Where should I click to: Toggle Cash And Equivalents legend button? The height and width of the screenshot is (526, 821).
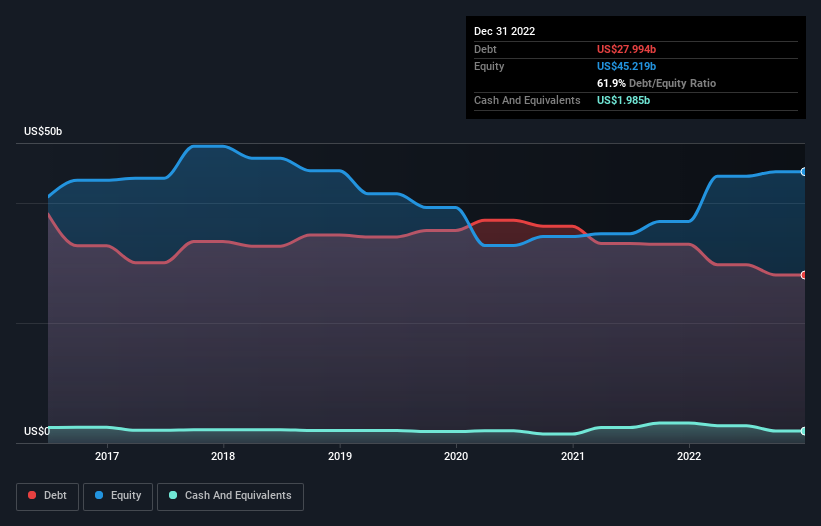[x=230, y=496]
